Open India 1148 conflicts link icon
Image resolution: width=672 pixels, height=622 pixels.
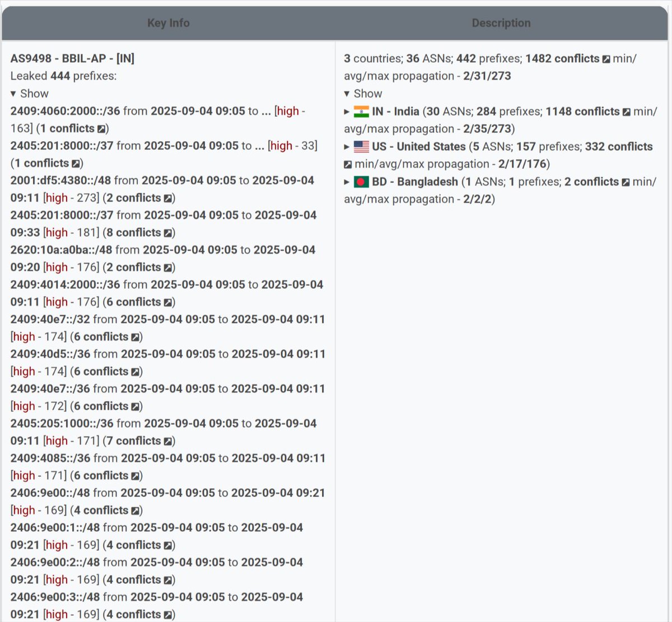(626, 112)
